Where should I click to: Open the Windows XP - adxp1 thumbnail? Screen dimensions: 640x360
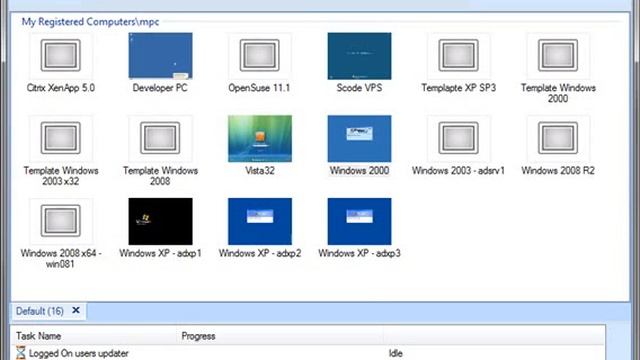[x=160, y=221]
